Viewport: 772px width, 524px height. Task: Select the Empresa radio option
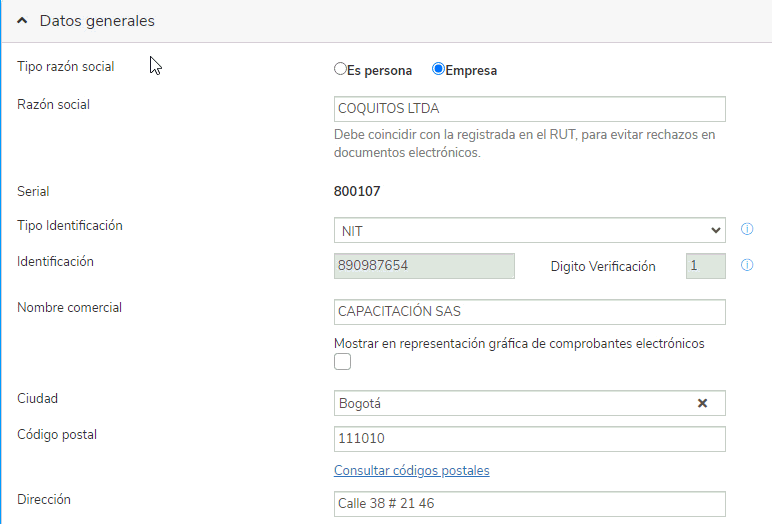tap(438, 68)
